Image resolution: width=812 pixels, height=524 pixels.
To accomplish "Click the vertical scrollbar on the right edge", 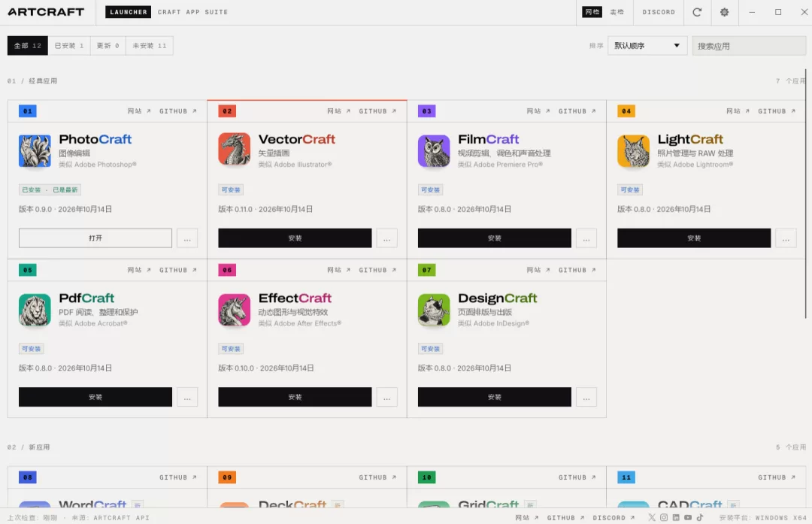I will tap(806, 194).
